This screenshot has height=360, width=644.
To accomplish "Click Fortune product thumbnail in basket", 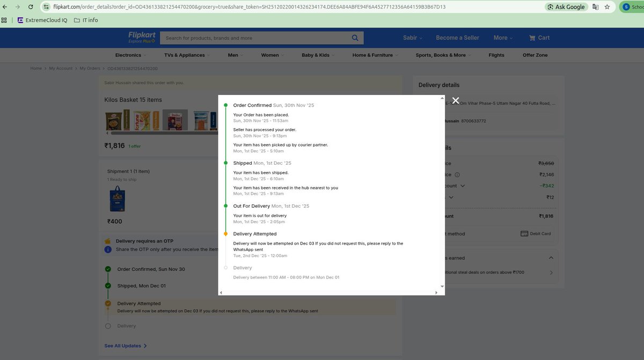I will 147,120.
